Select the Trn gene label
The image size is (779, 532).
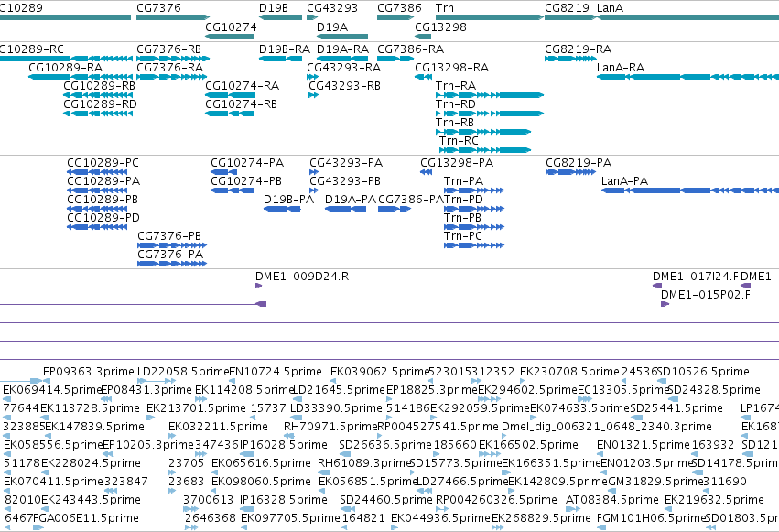click(x=444, y=8)
